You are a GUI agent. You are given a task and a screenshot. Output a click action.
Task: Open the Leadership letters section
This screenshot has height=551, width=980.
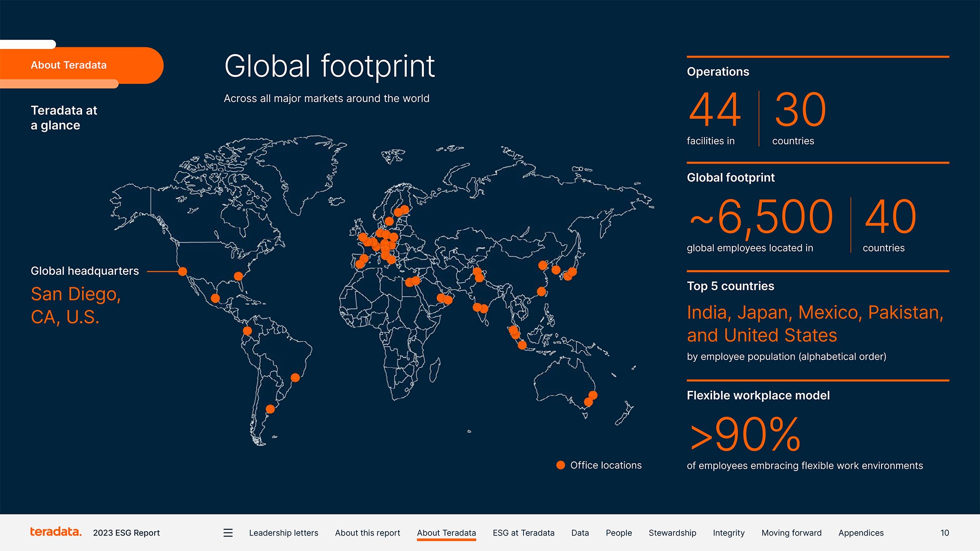[283, 533]
